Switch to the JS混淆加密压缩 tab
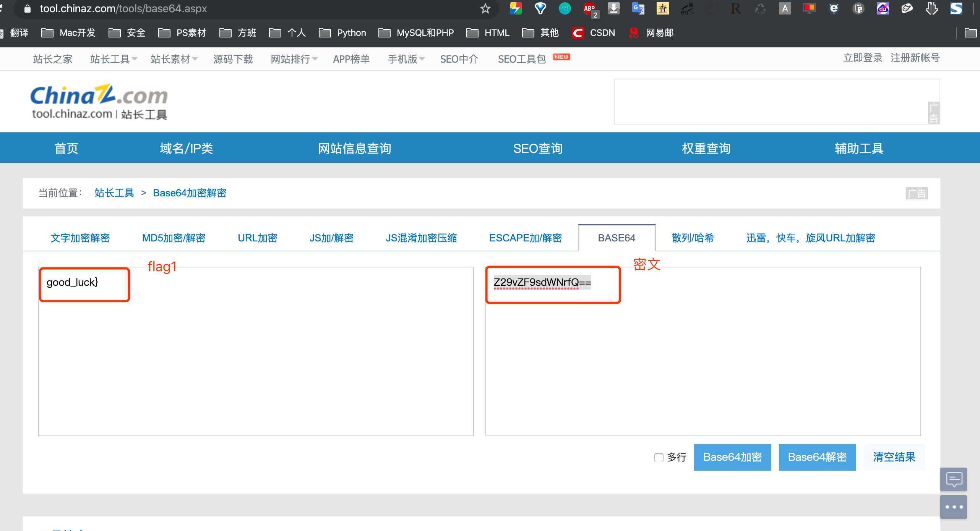This screenshot has width=980, height=531. (421, 238)
